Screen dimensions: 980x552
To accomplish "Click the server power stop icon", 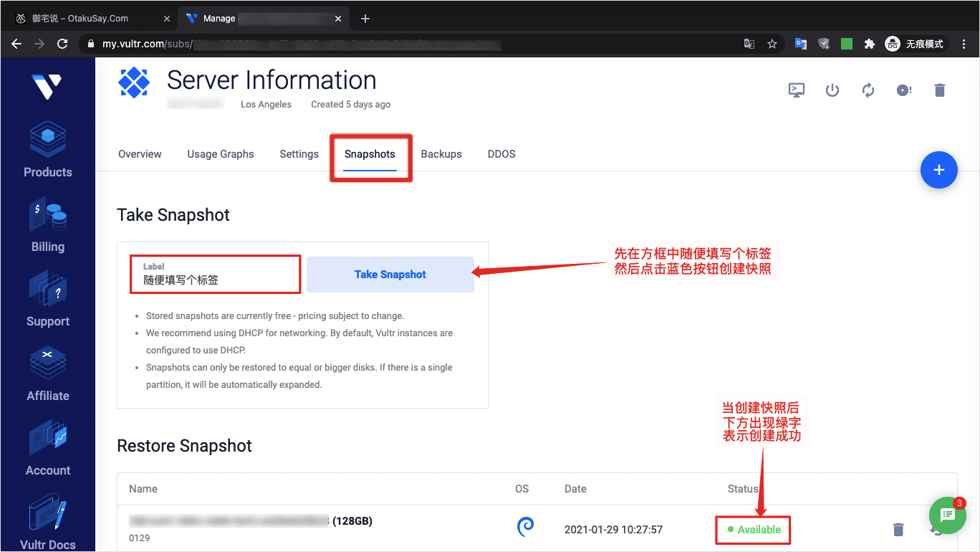I will (x=832, y=90).
